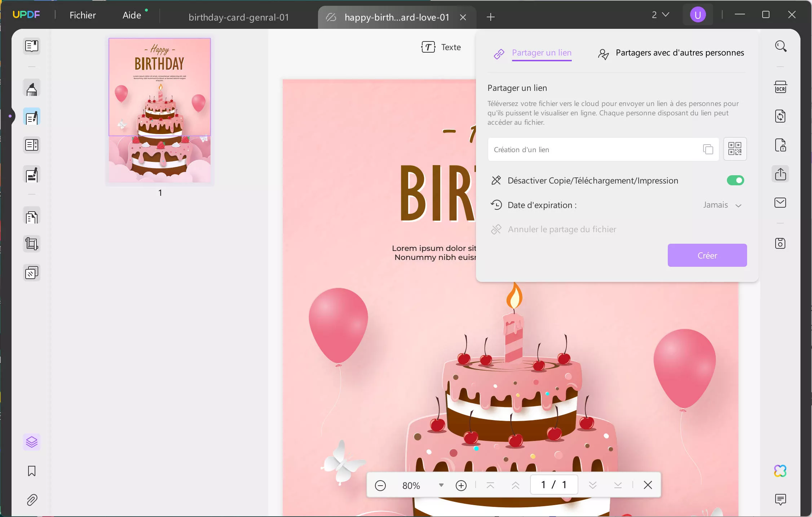Screen dimensions: 812x517
Task: Switch to birthday-card-genral-01 tab
Action: (239, 17)
